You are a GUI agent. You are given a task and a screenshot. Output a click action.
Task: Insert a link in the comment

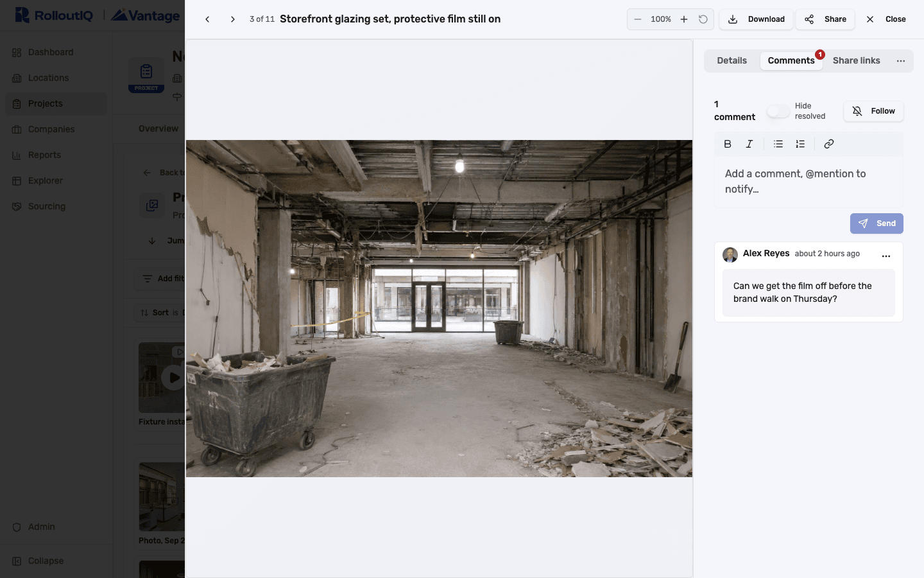(829, 144)
